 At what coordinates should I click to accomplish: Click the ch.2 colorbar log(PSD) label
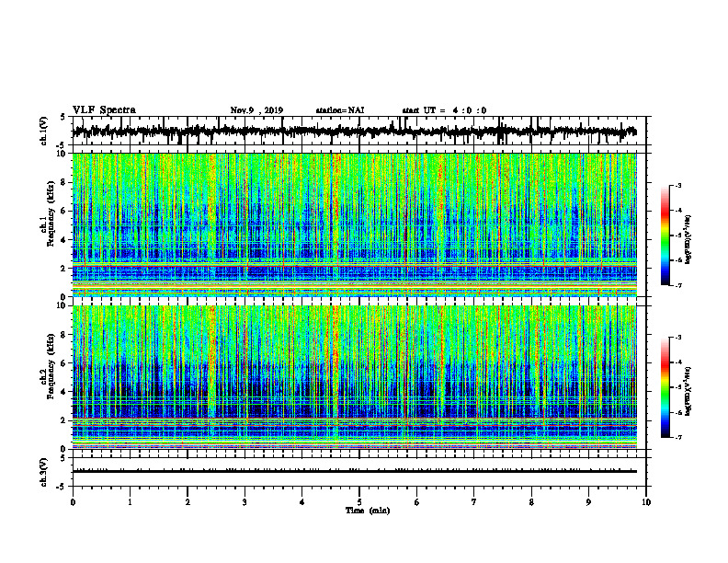688,391
